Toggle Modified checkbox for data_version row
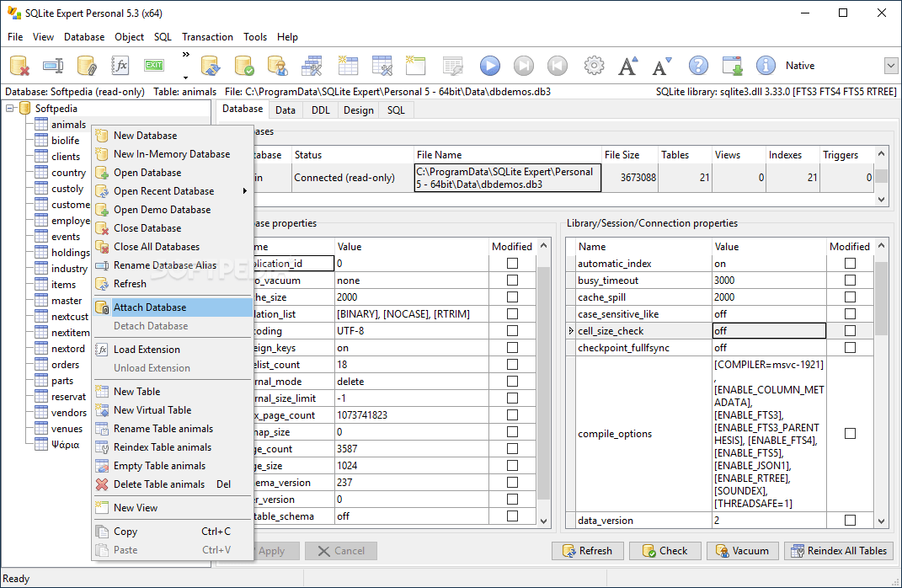Image resolution: width=902 pixels, height=588 pixels. [850, 520]
